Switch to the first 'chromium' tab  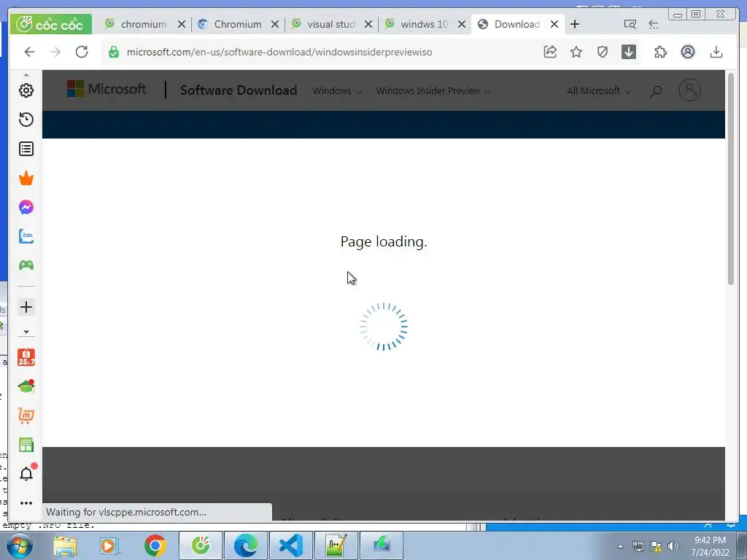tap(143, 24)
